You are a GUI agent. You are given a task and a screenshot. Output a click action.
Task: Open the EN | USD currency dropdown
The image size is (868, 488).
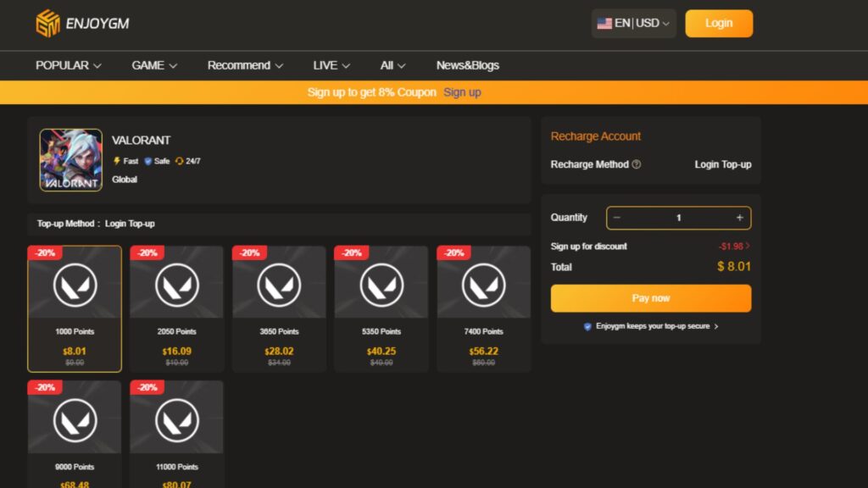coord(633,24)
